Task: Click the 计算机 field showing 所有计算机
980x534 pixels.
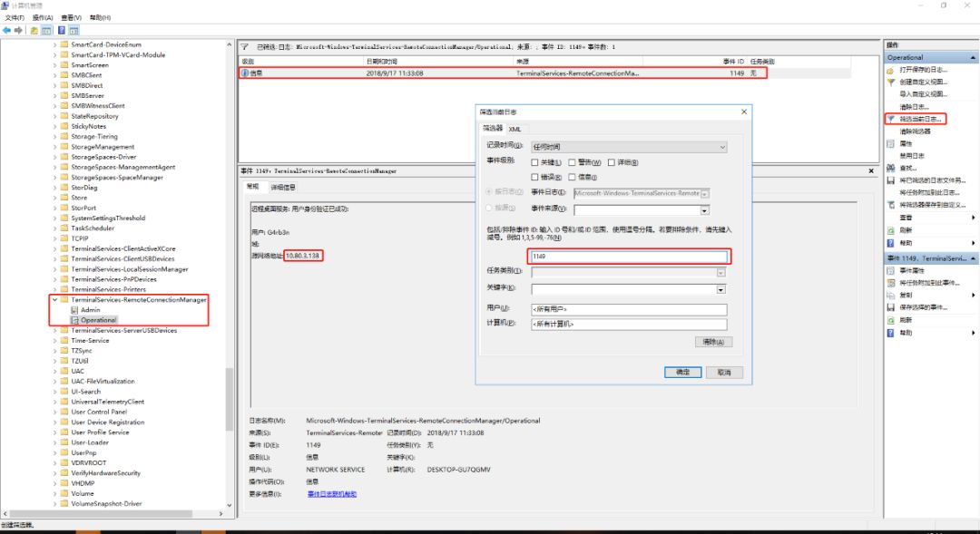Action: [629, 325]
